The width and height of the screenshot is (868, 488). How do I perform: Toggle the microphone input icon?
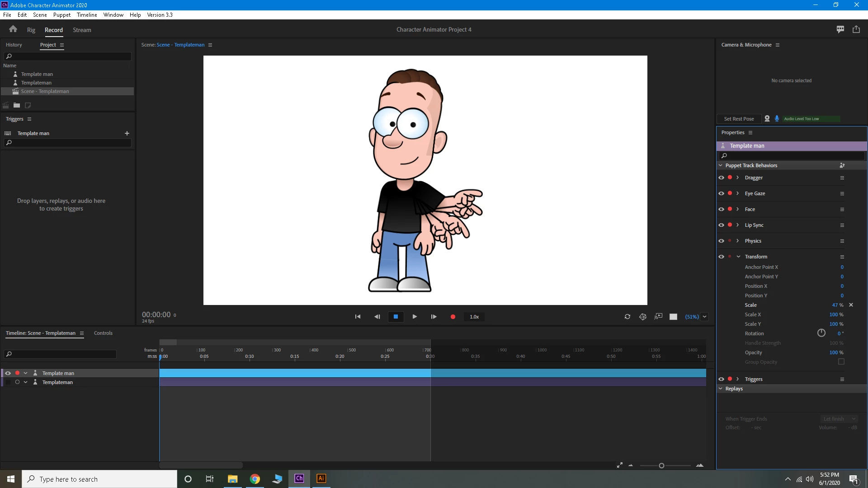click(777, 118)
